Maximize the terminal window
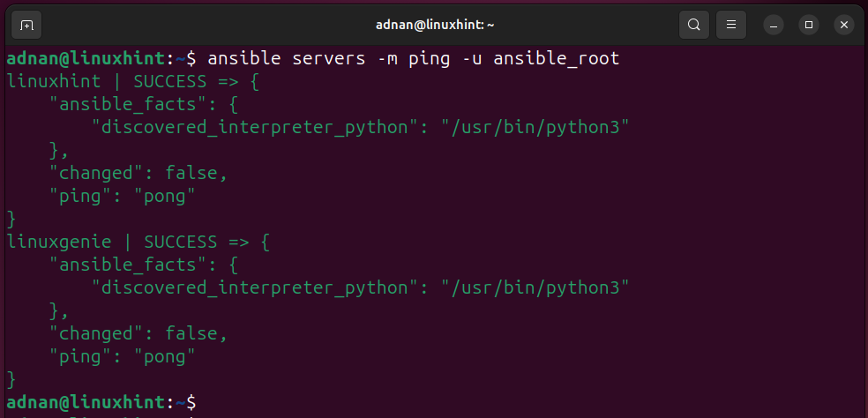Screen dimensions: 868x418 [809, 25]
